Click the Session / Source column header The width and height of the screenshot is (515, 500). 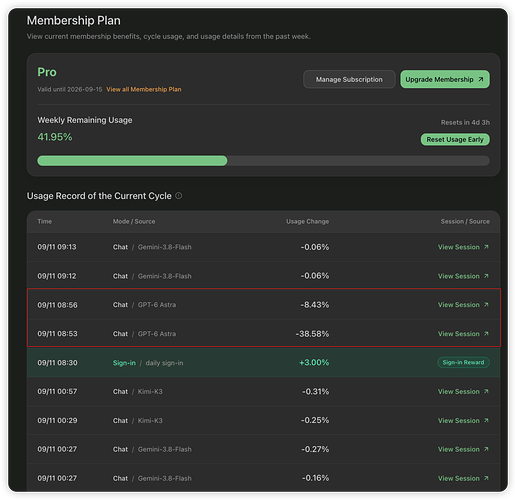[x=465, y=221]
